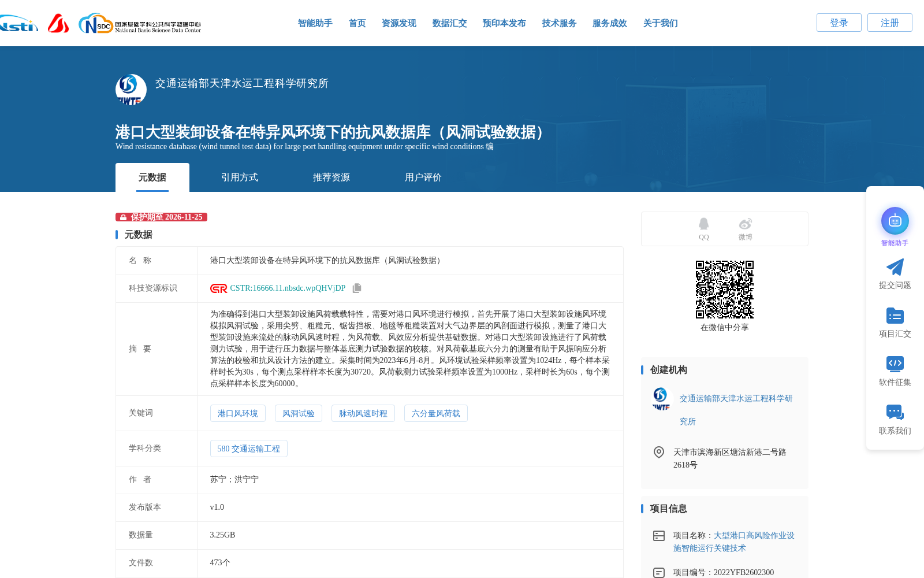Click version value v1.0
The image size is (924, 578).
tap(217, 507)
